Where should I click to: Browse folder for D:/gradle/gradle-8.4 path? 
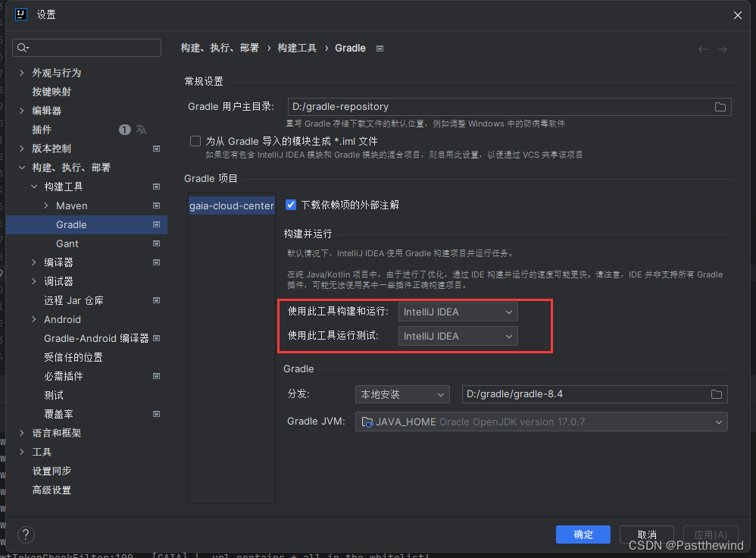tap(717, 394)
